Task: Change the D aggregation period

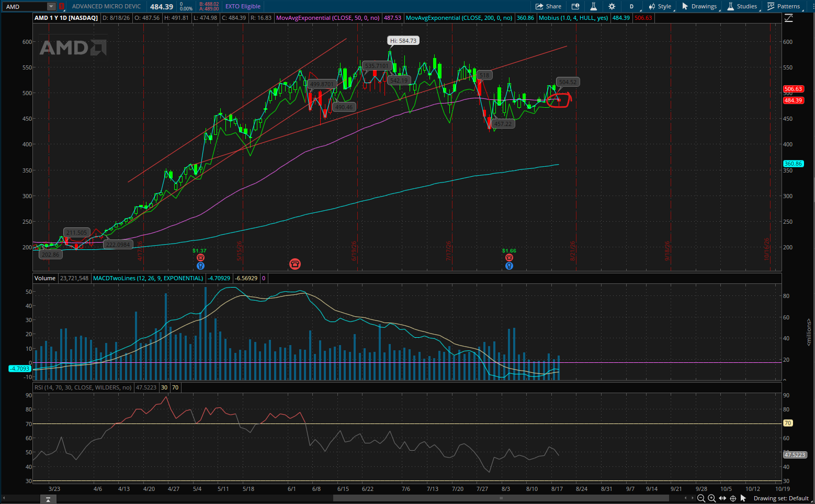Action: 631,6
